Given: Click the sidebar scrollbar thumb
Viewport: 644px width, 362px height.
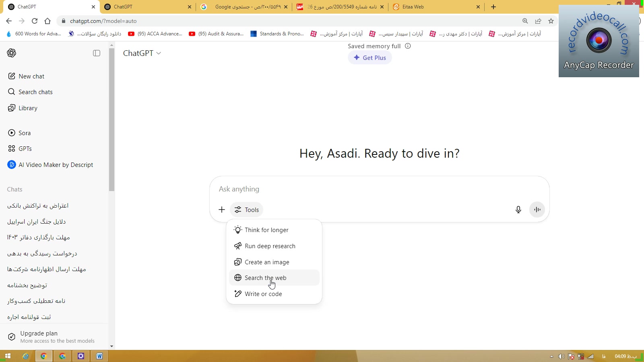Looking at the screenshot, I should click(x=111, y=119).
